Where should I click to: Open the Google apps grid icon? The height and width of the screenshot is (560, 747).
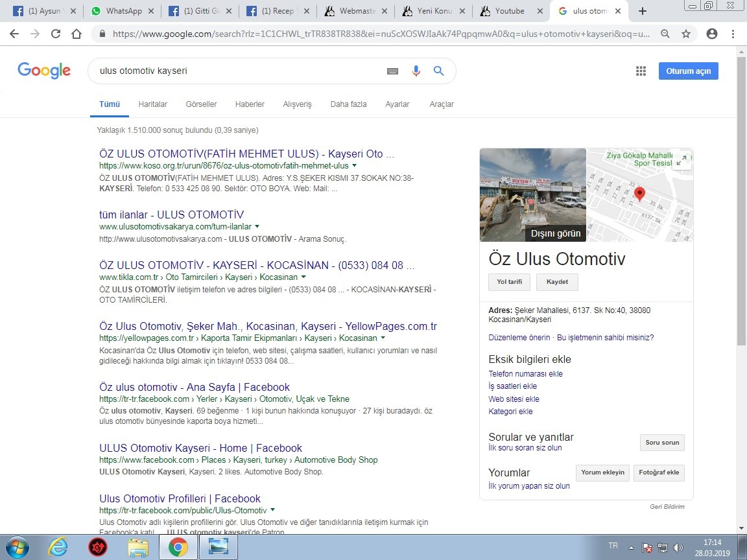tap(641, 71)
